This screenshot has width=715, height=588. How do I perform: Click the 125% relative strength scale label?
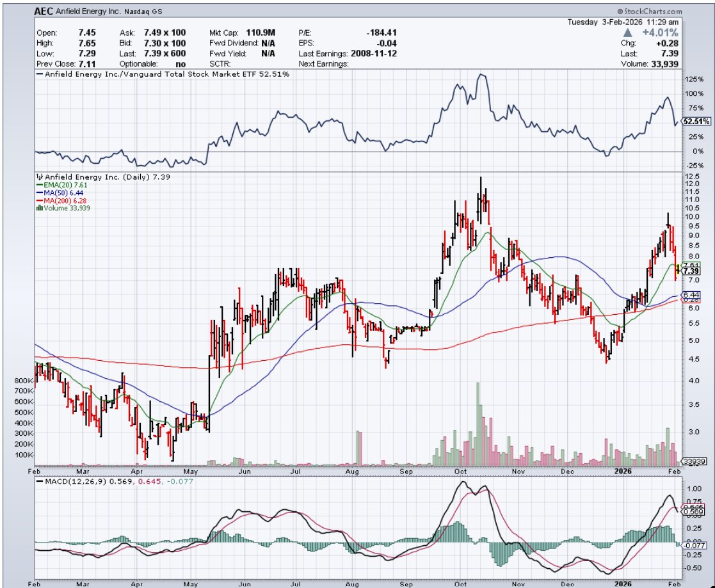694,79
